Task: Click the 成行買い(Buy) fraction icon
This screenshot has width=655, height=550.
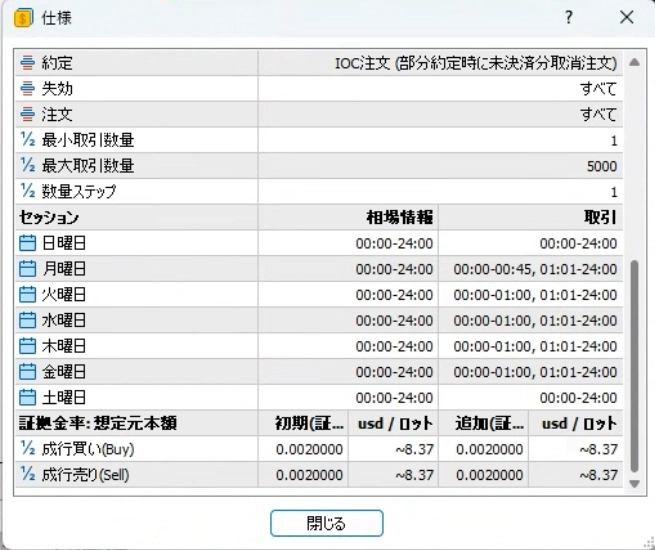Action: tap(28, 449)
